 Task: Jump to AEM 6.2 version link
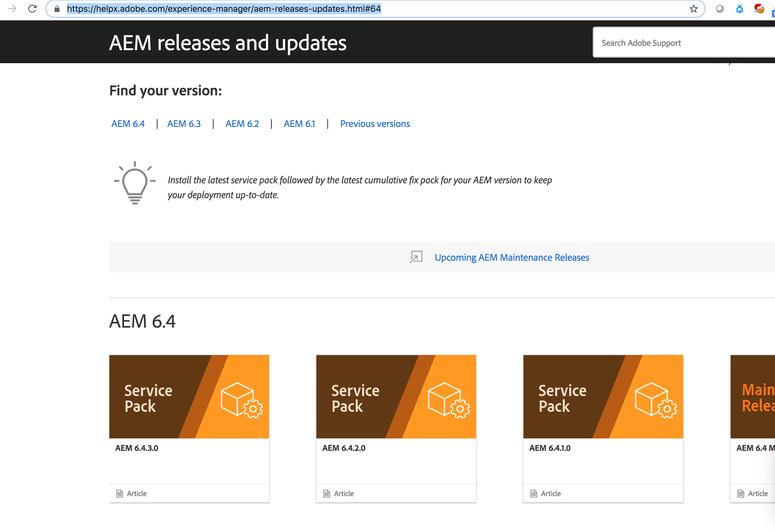pyautogui.click(x=242, y=124)
